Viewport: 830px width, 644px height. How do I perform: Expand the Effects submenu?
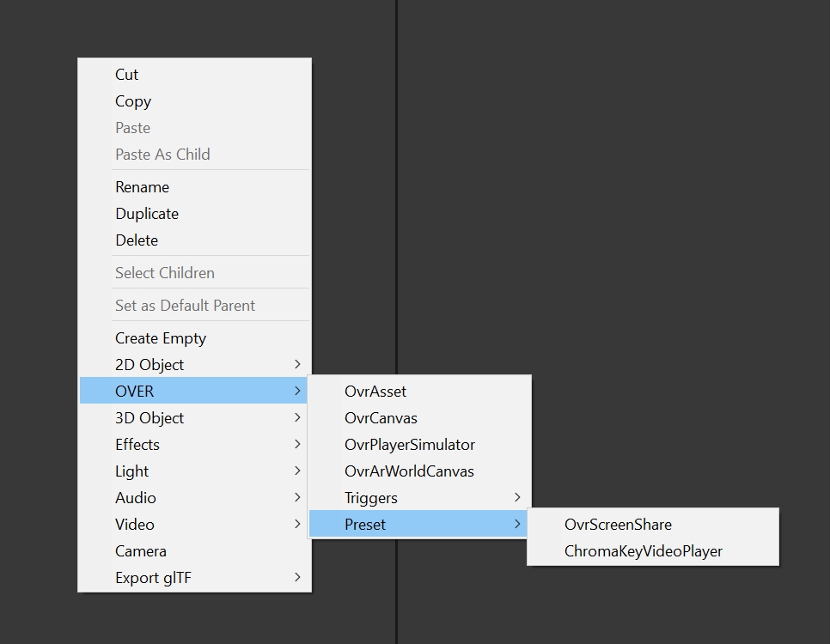coord(137,445)
